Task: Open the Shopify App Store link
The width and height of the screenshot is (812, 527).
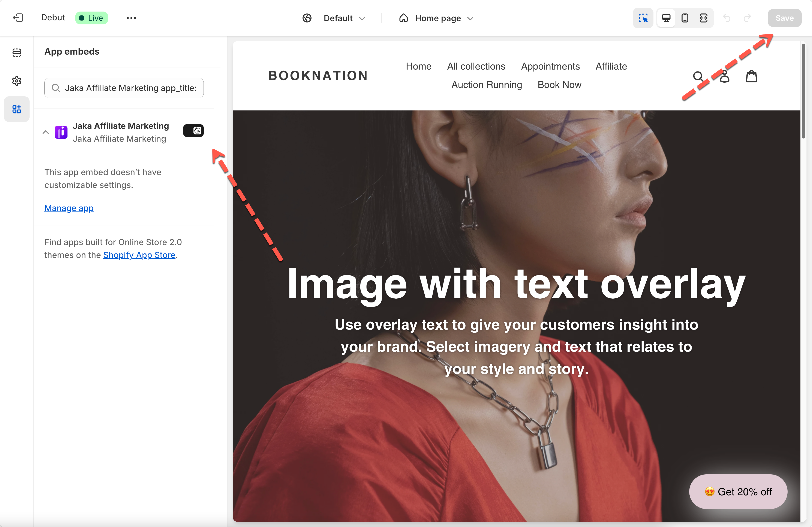Action: (139, 255)
